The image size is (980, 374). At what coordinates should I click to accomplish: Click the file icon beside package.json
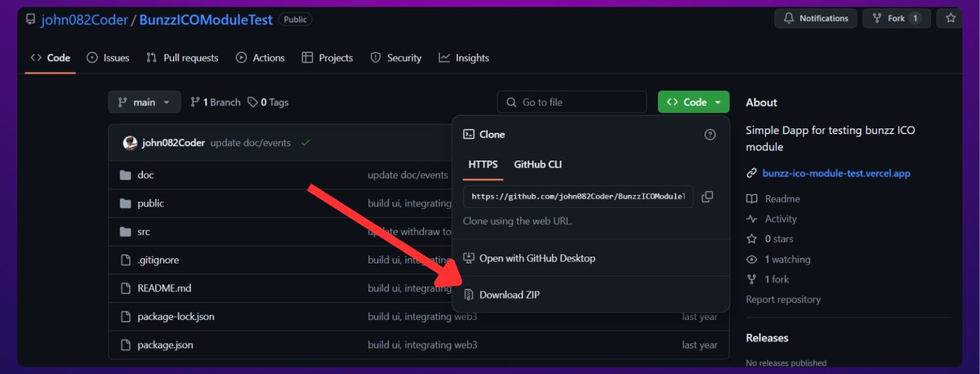[125, 345]
